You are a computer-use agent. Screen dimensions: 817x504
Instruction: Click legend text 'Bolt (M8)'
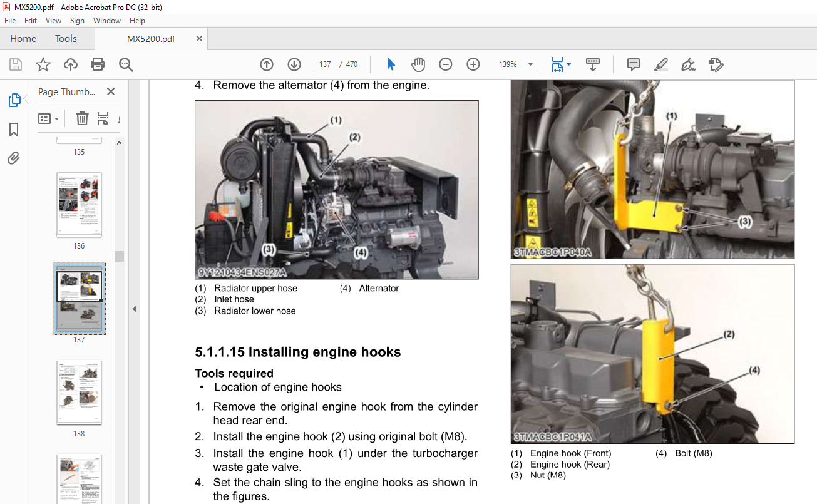[x=694, y=453]
